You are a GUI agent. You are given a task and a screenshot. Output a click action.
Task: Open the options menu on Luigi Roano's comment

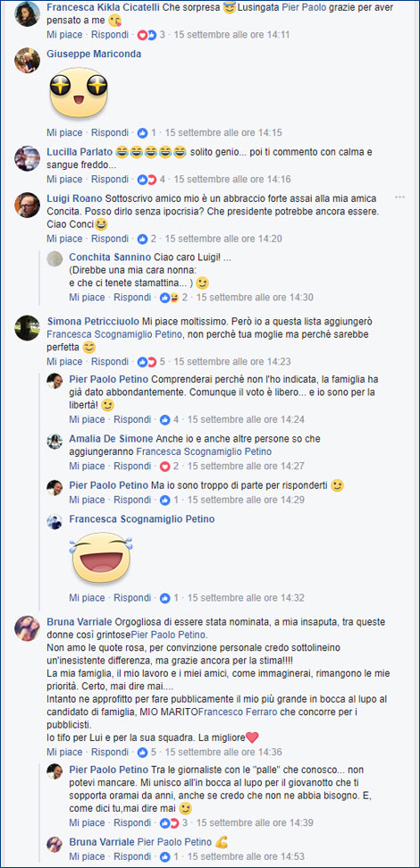pyautogui.click(x=399, y=198)
